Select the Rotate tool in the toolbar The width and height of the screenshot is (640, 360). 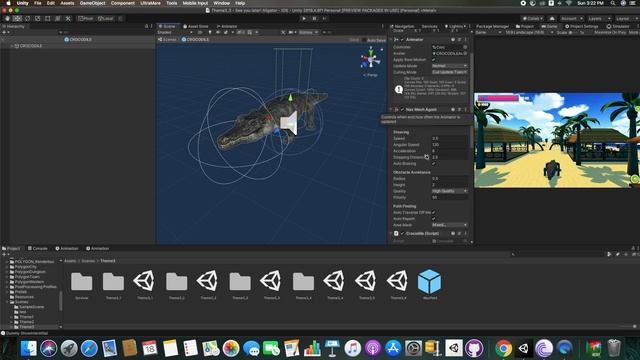(x=28, y=18)
